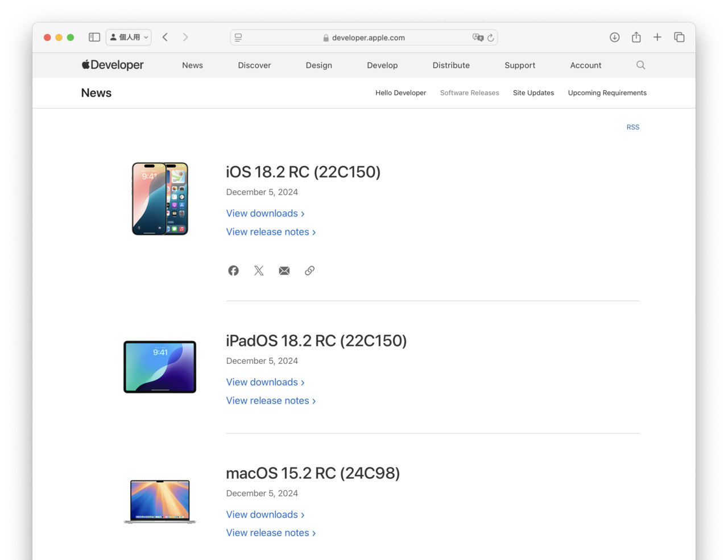Image resolution: width=728 pixels, height=560 pixels.
Task: Close the Safari window
Action: pyautogui.click(x=47, y=38)
